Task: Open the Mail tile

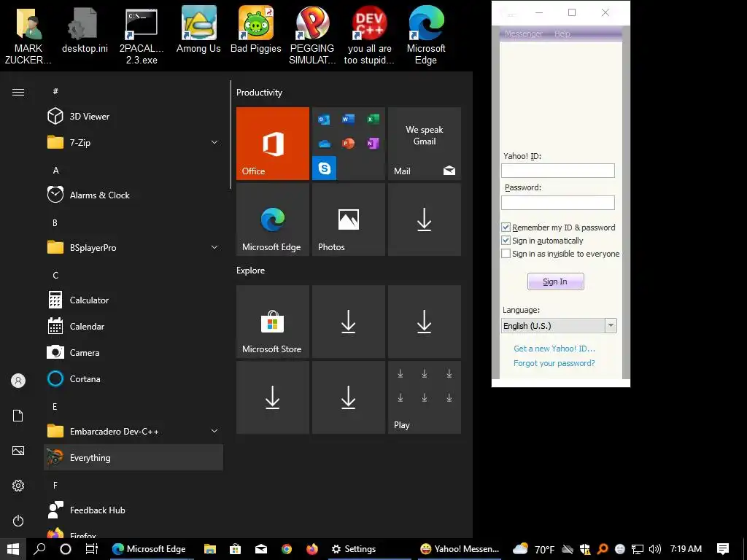Action: coord(425,144)
